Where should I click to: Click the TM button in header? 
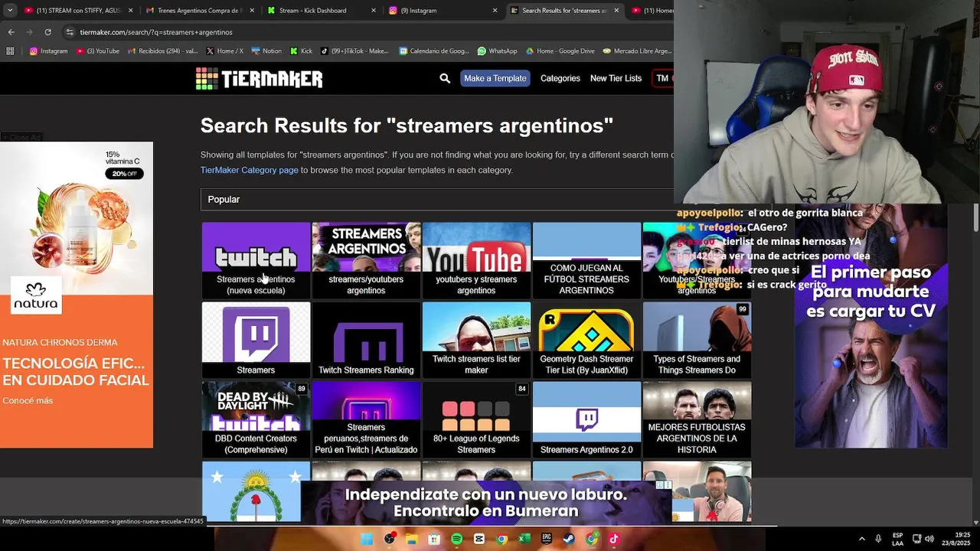(662, 78)
